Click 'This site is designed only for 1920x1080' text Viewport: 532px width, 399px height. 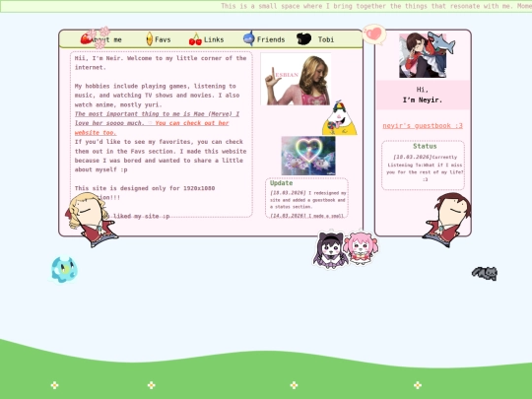coord(145,188)
